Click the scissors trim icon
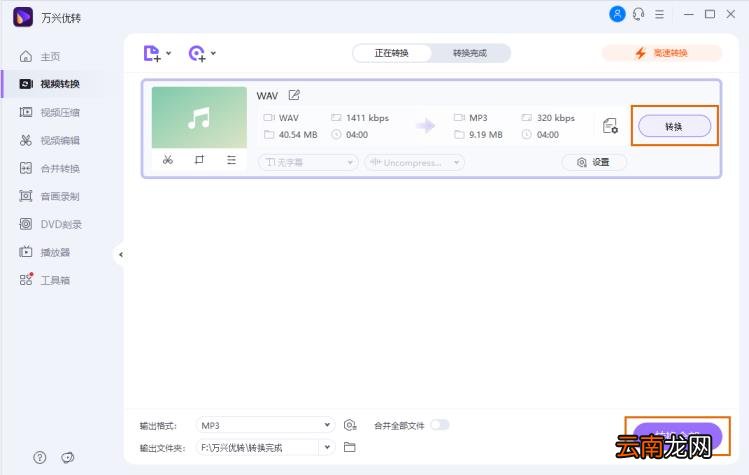This screenshot has width=749, height=475. point(168,160)
